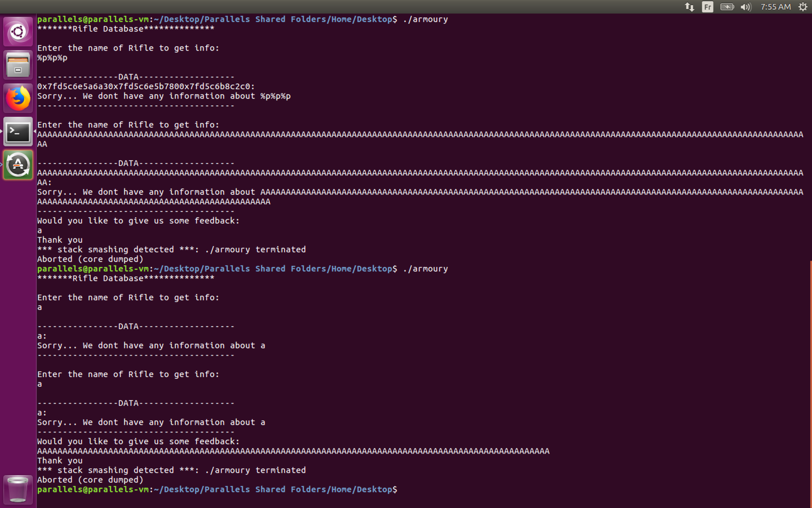Launch Firefox from the dock
This screenshot has height=508, width=812.
pos(18,98)
